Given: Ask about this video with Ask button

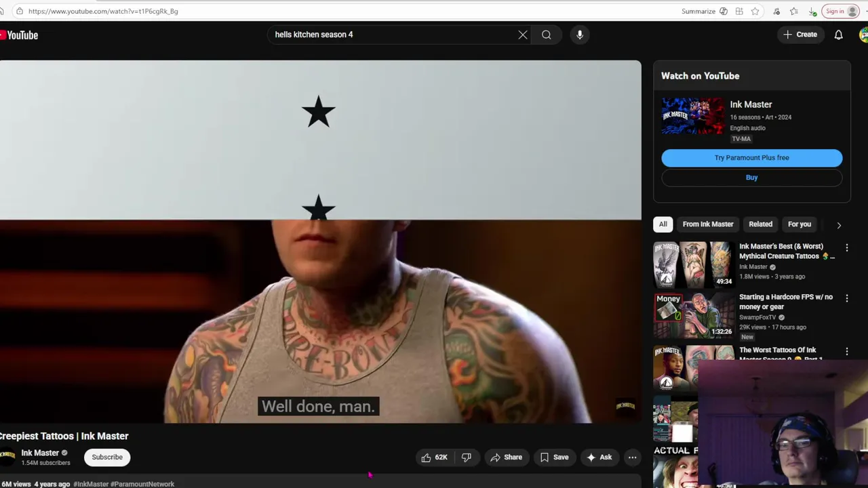Looking at the screenshot, I should tap(599, 457).
